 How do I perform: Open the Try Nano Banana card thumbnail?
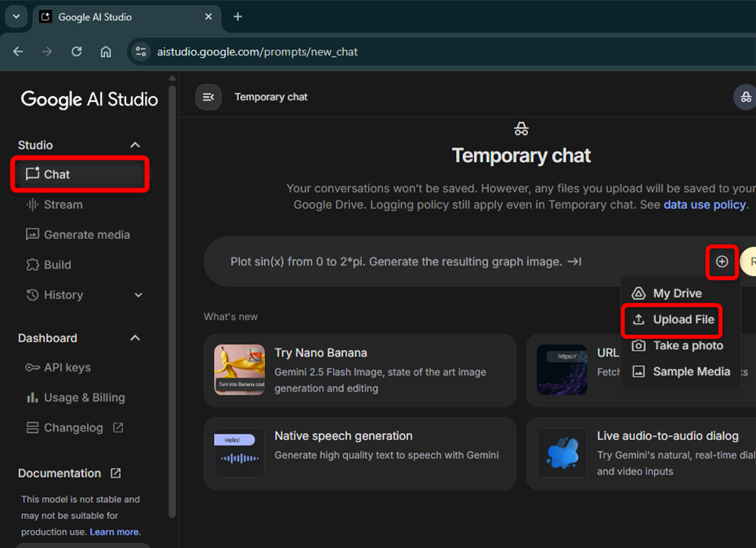(239, 370)
